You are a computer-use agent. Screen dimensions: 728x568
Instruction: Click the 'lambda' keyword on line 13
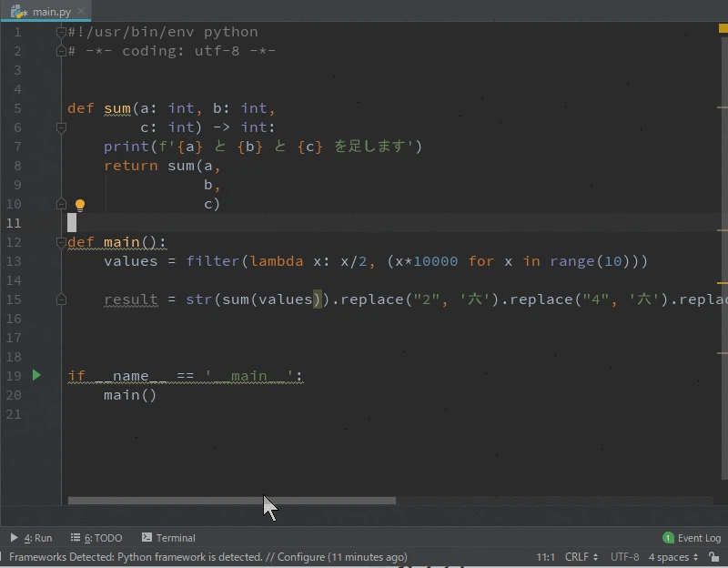pos(277,261)
